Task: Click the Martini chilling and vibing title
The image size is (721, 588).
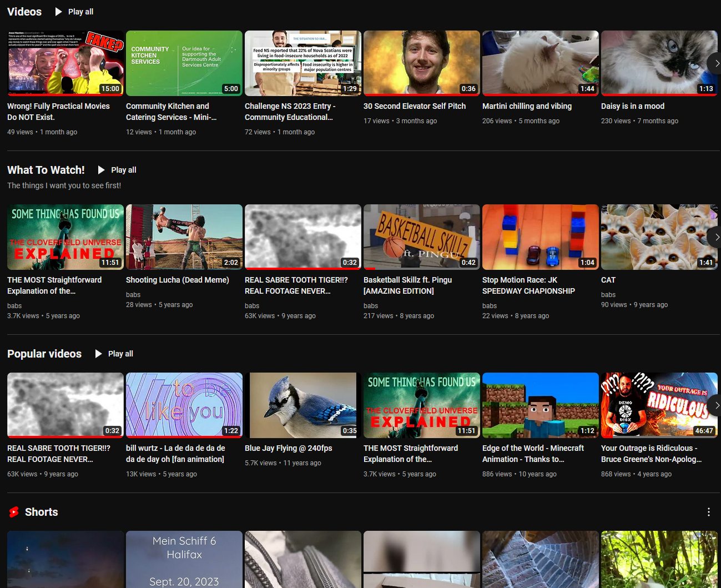Action: click(527, 106)
